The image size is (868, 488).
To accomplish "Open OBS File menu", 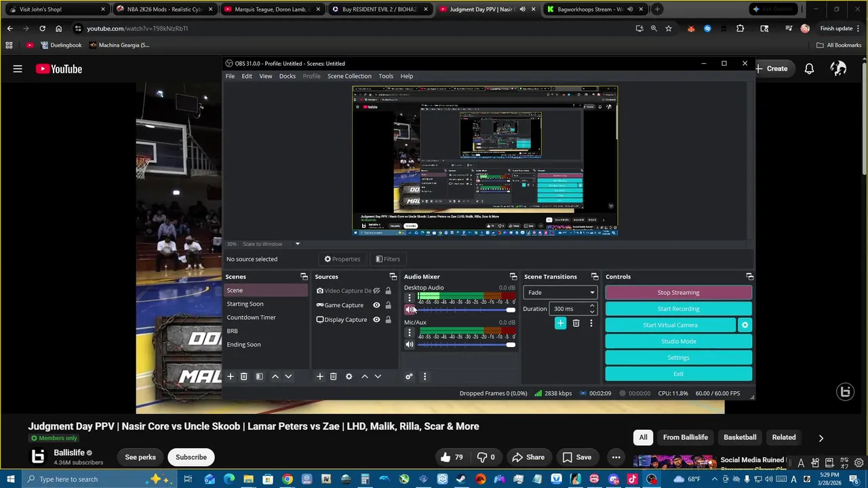I will pyautogui.click(x=230, y=76).
